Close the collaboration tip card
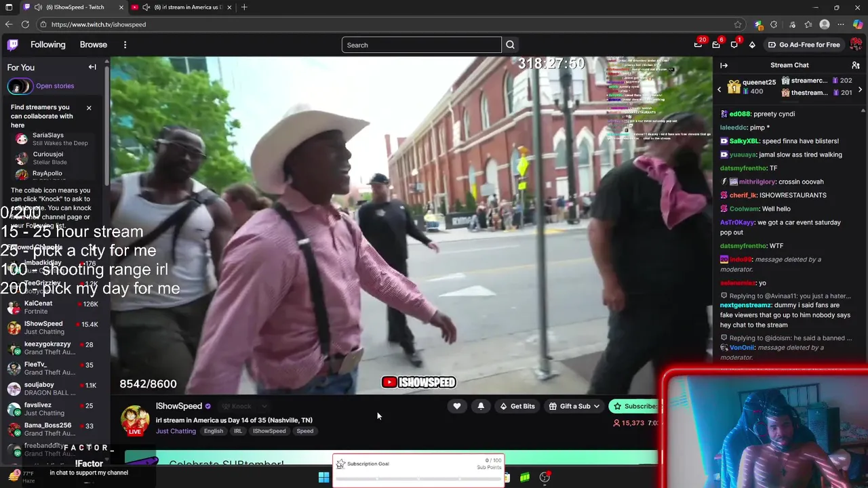The width and height of the screenshot is (868, 488). tap(89, 108)
